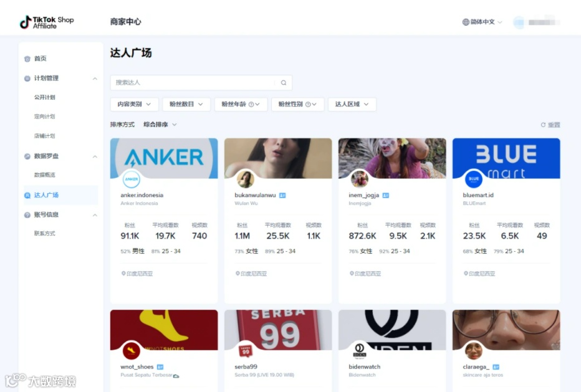Screen dimensions: 581x392
Task: Click the verified badge beside inem_jogja
Action: click(386, 195)
